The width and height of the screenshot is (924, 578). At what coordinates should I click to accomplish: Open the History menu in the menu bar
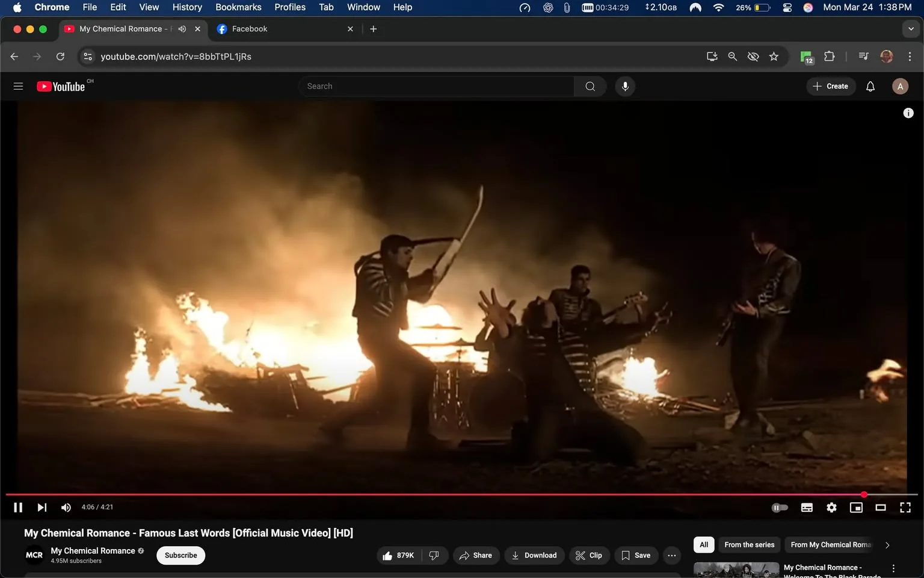coord(186,7)
